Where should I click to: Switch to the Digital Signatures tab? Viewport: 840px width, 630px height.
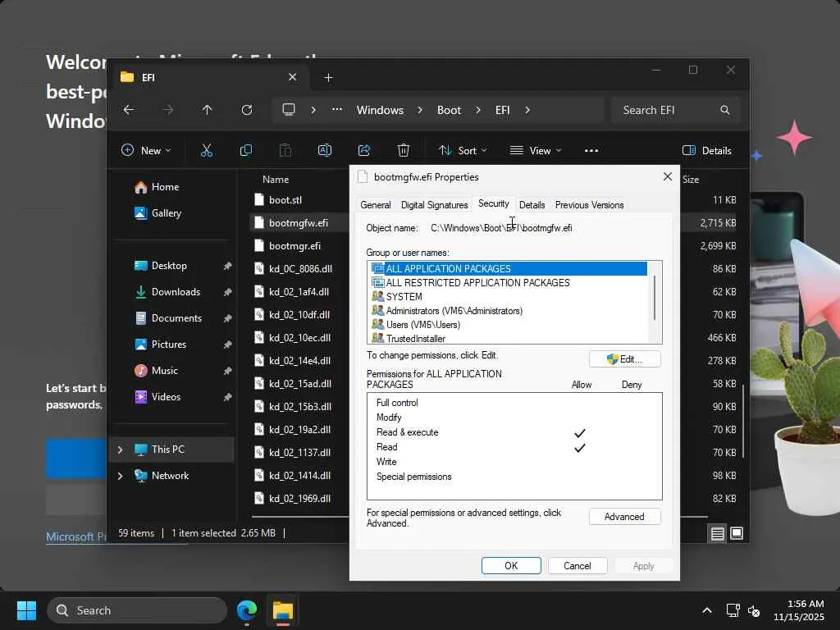pyautogui.click(x=435, y=204)
